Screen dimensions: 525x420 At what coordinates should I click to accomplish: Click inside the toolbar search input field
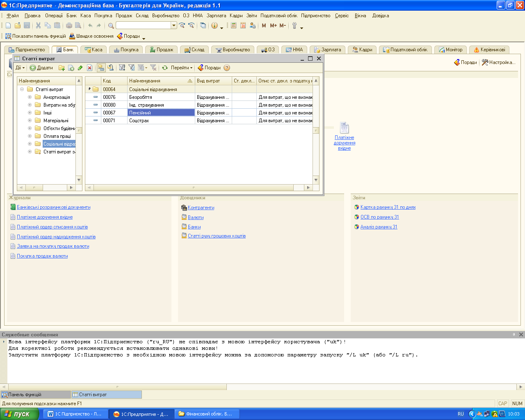144,25
